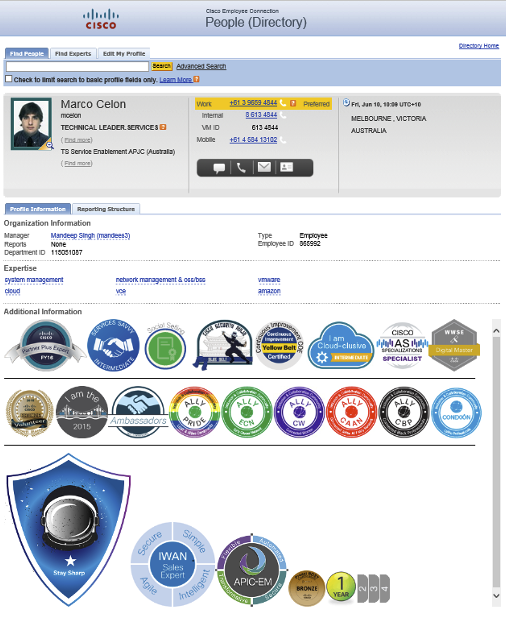The width and height of the screenshot is (506, 626).
Task: Click the orange help icon next to Preferred
Action: pyautogui.click(x=293, y=103)
